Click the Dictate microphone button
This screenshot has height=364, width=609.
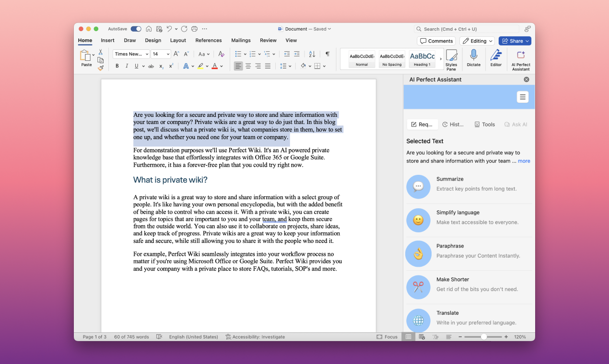click(474, 58)
